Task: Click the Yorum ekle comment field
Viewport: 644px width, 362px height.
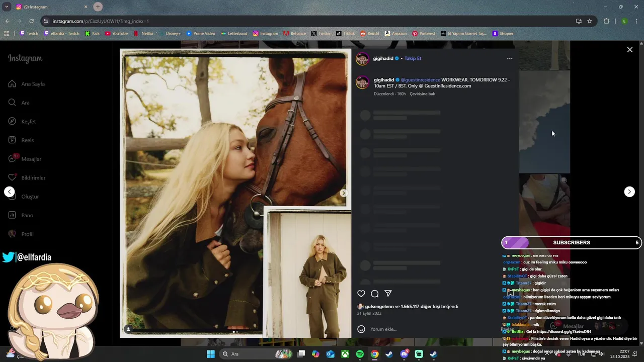Action: [x=433, y=329]
